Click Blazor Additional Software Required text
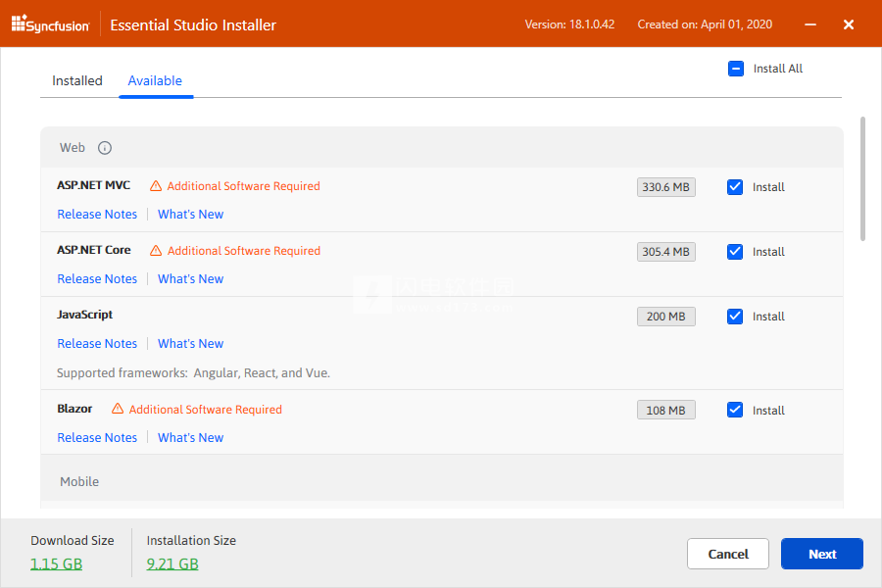This screenshot has height=588, width=882. pyautogui.click(x=206, y=410)
